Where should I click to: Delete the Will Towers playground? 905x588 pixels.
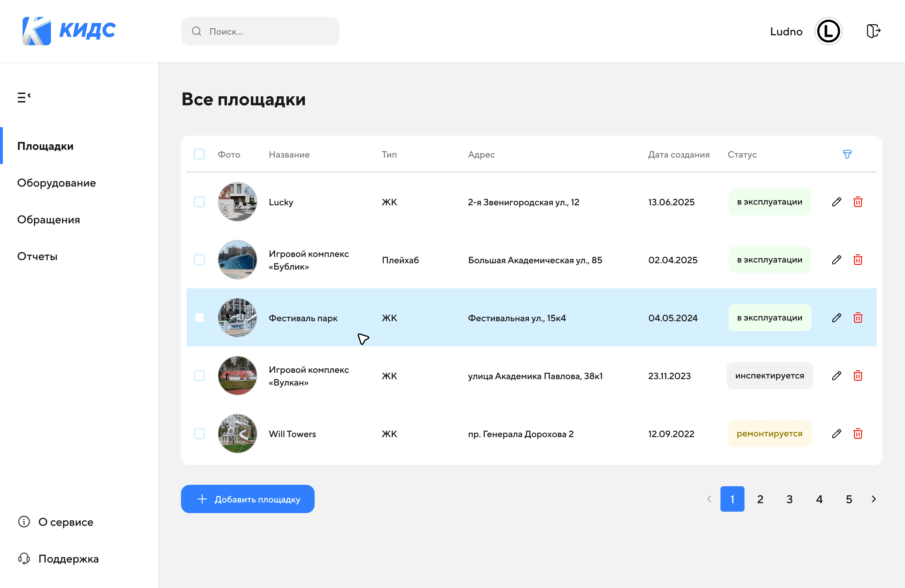(858, 434)
